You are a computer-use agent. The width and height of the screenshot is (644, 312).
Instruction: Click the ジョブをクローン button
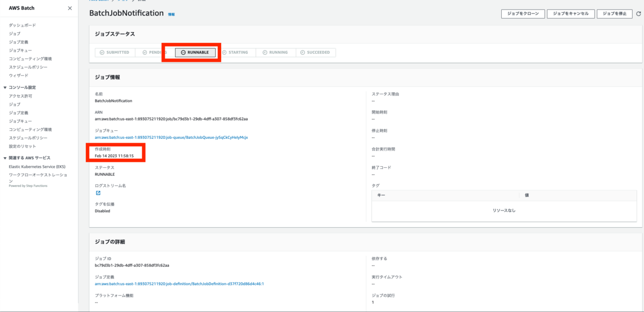(x=523, y=13)
